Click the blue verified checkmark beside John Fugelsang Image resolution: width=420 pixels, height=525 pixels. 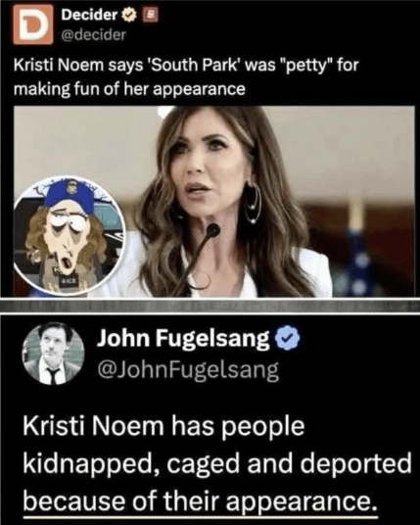pyautogui.click(x=287, y=338)
